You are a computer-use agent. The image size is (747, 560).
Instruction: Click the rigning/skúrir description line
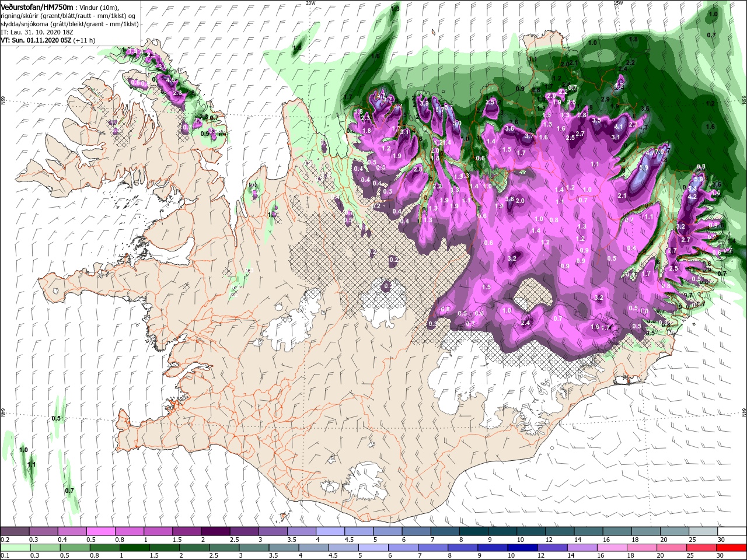click(x=68, y=16)
